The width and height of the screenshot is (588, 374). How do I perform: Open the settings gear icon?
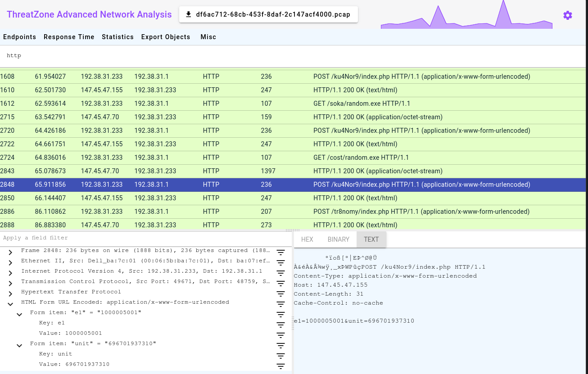(x=567, y=15)
